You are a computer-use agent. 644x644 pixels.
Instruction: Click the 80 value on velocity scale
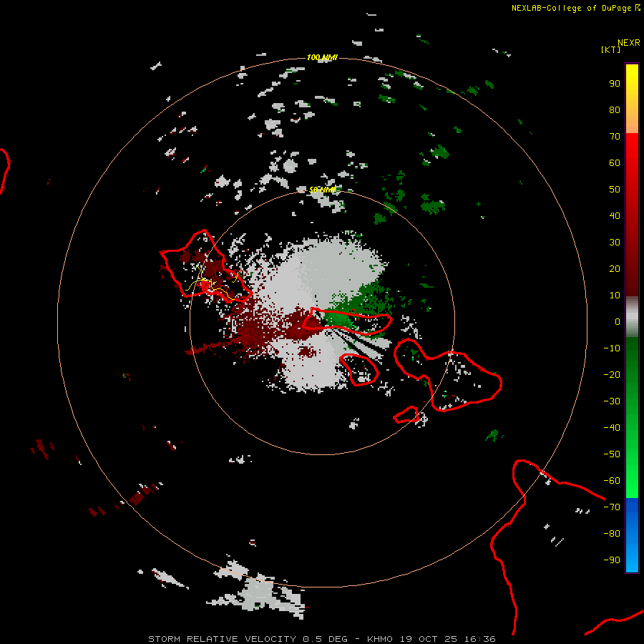[615, 109]
